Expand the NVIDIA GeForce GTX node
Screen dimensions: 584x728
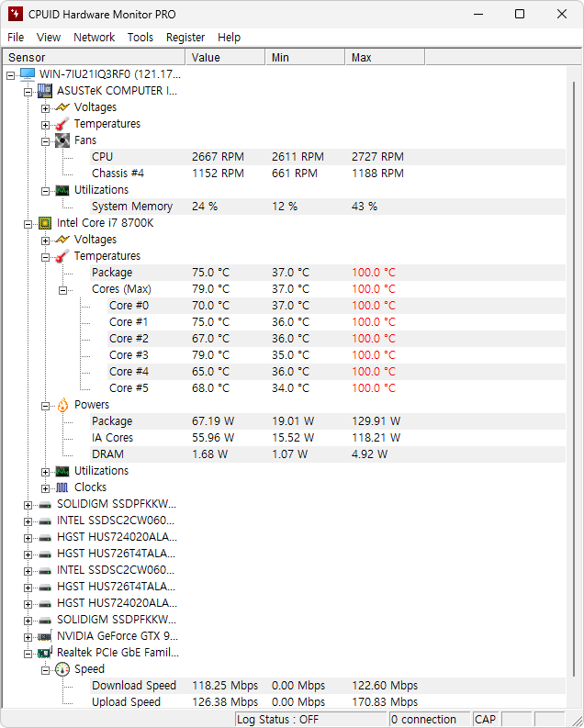[x=28, y=637]
